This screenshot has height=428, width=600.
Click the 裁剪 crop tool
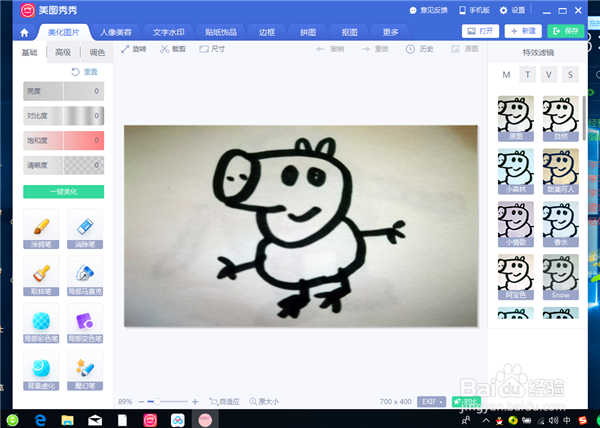point(173,49)
